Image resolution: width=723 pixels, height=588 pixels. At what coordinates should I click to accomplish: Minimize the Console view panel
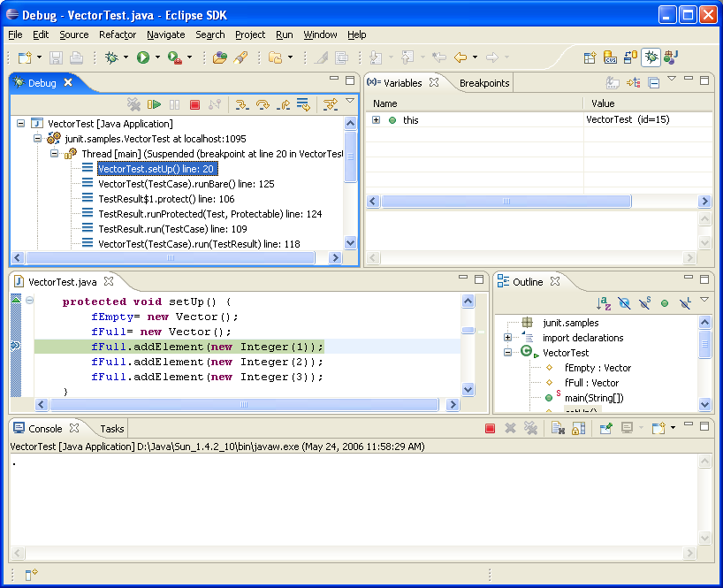(x=689, y=424)
